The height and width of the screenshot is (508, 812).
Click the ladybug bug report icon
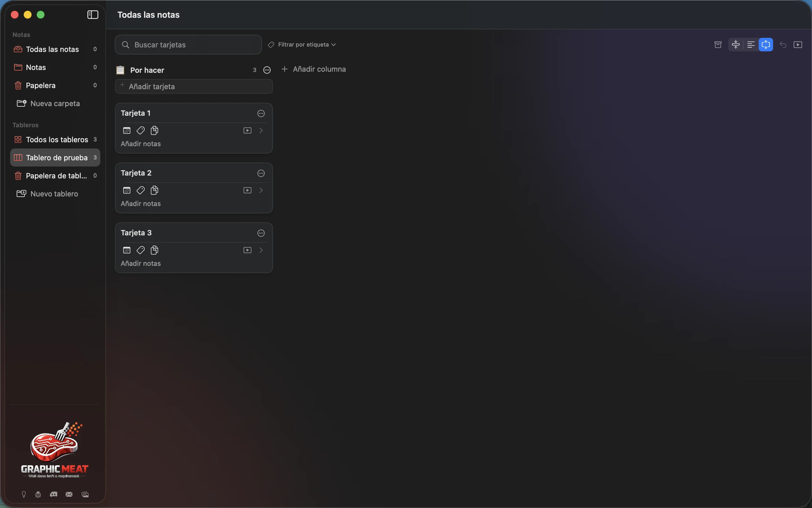(38, 494)
